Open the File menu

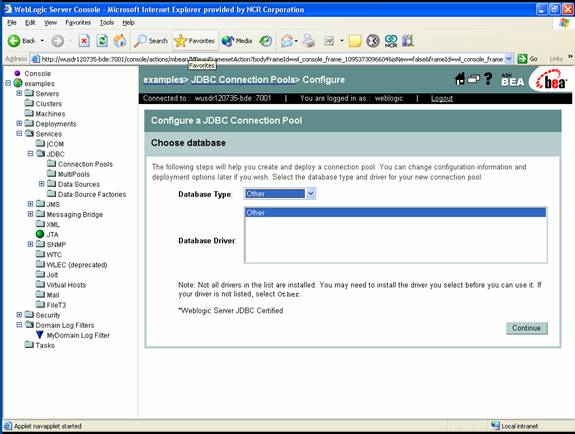pyautogui.click(x=12, y=23)
